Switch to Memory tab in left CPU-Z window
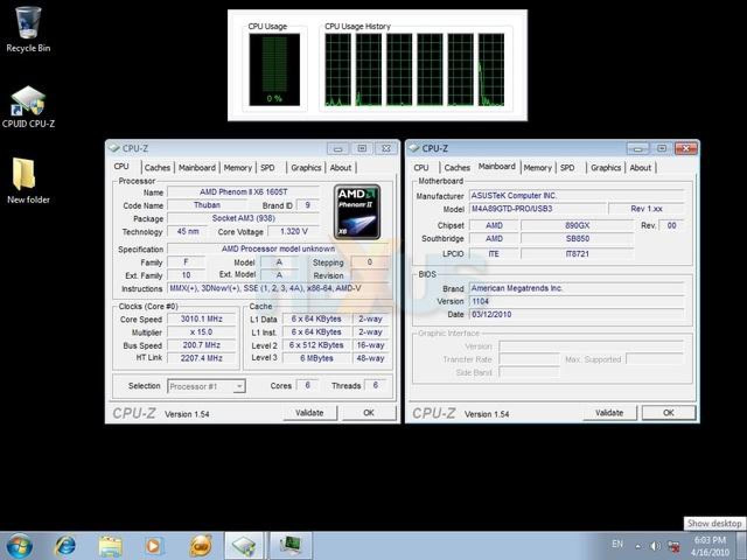Screen dimensions: 747x560 click(238, 167)
